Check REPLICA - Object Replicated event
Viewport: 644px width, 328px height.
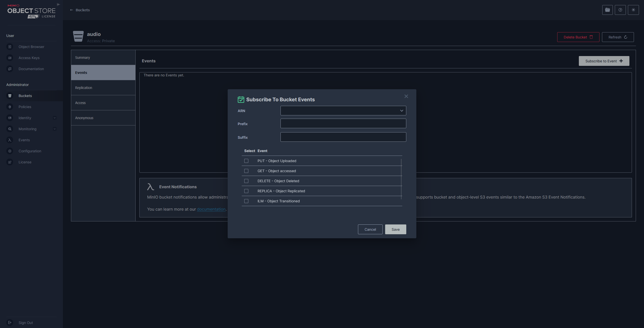[246, 191]
